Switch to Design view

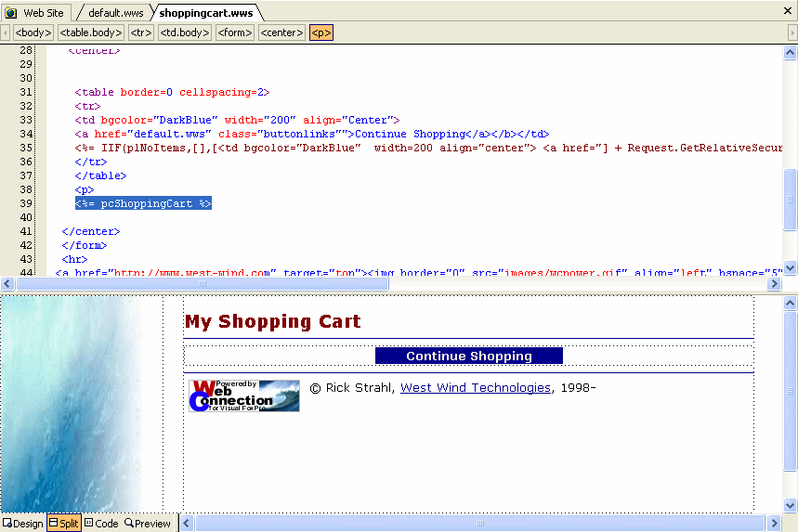(23, 524)
